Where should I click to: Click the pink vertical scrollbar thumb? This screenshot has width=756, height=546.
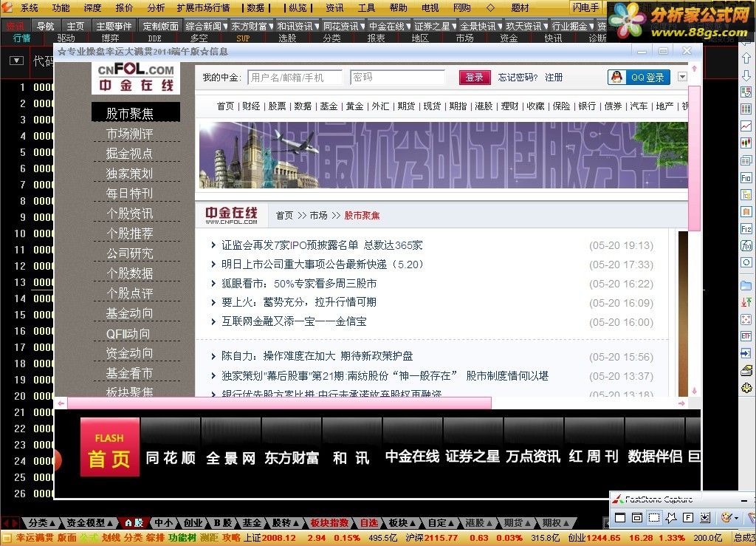pyautogui.click(x=694, y=158)
